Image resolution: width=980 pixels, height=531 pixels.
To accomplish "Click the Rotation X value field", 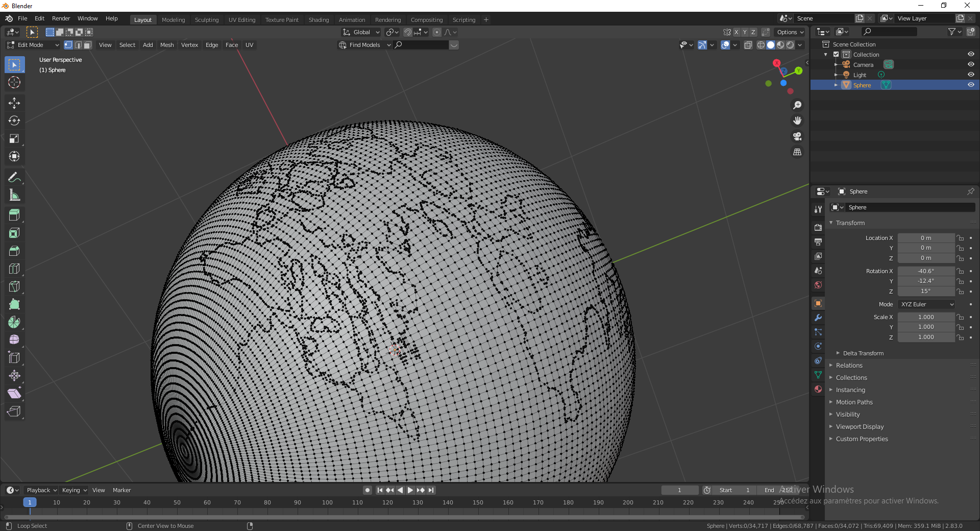I will pos(926,271).
